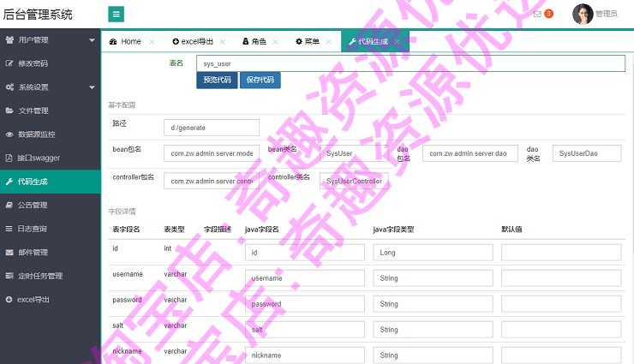Click the 代码生成 wrench icon in sidebar
This screenshot has height=364, width=634.
point(9,182)
